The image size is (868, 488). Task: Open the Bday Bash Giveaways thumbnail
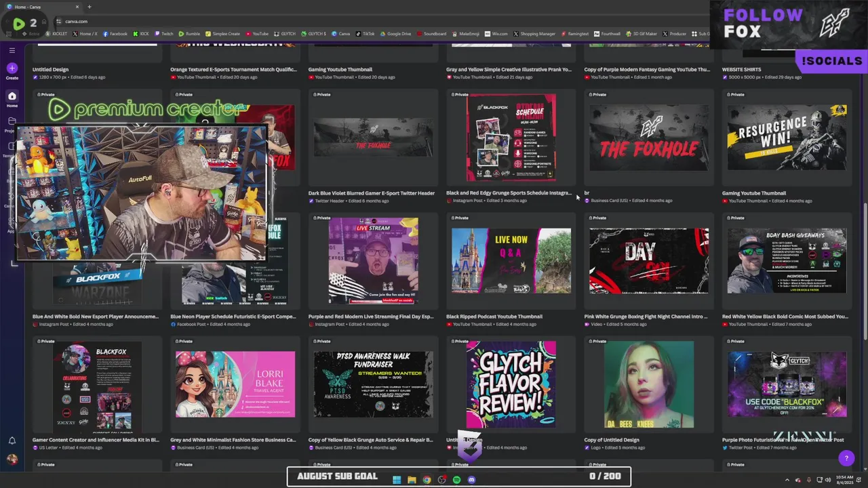click(x=787, y=261)
